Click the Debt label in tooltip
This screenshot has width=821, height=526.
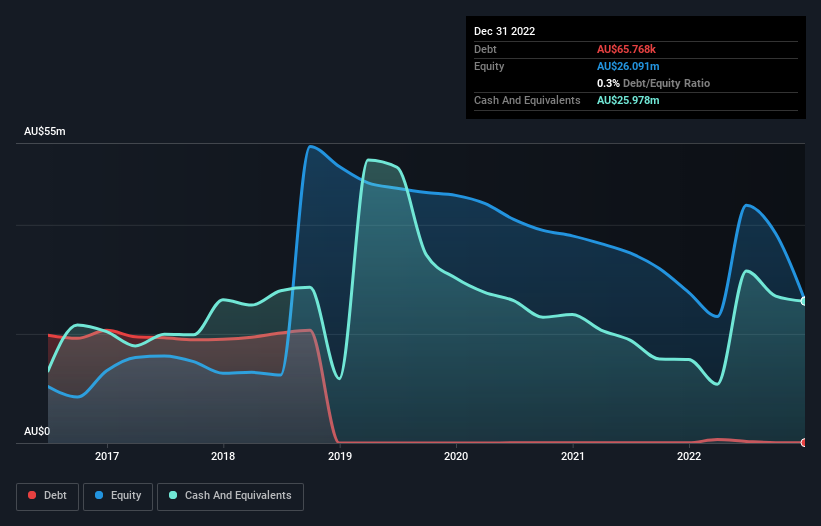click(x=485, y=49)
